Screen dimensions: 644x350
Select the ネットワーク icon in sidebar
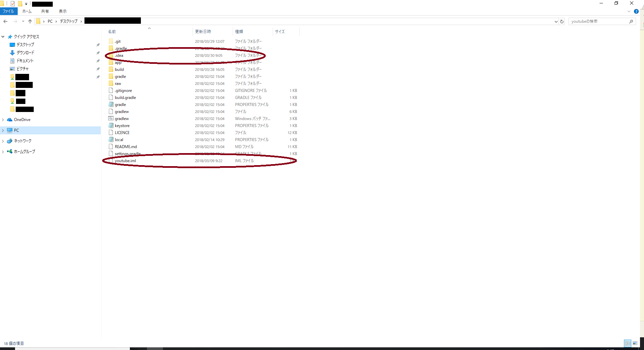[x=10, y=141]
